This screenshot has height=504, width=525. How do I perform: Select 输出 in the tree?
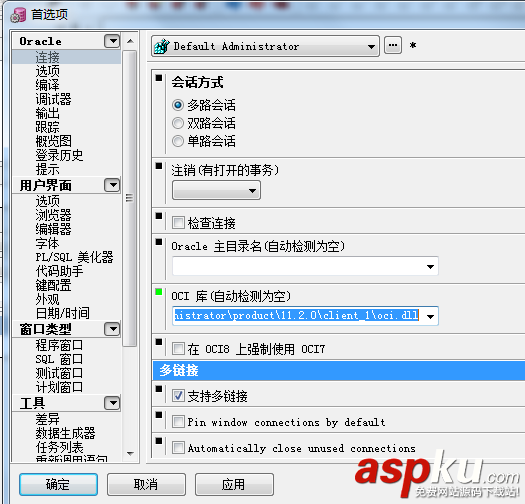[x=48, y=113]
